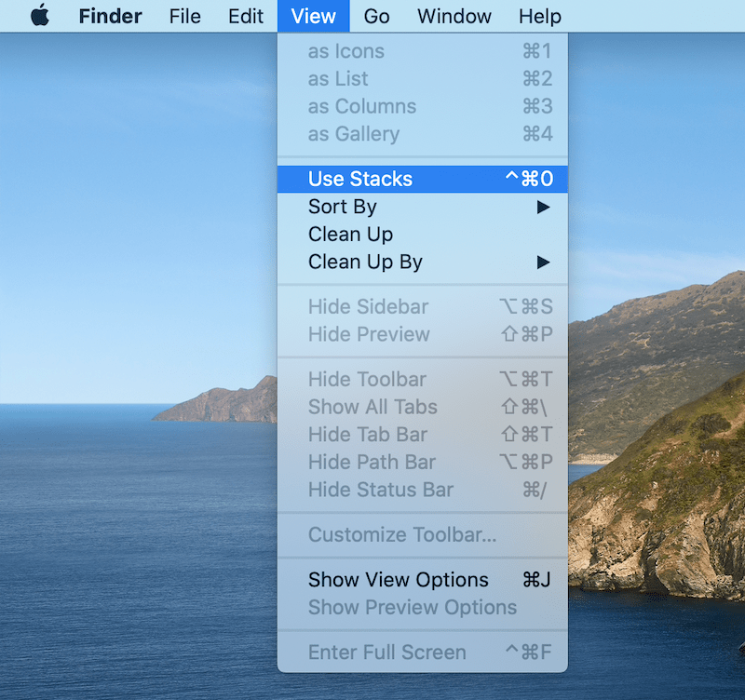
Task: Choose Use Stacks from View menu
Action: click(x=423, y=179)
